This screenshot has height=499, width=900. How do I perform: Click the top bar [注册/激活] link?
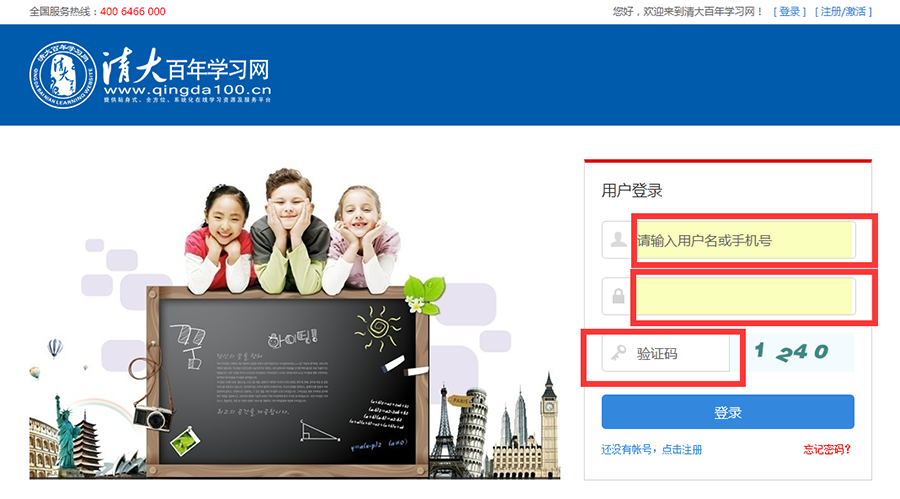pyautogui.click(x=843, y=11)
